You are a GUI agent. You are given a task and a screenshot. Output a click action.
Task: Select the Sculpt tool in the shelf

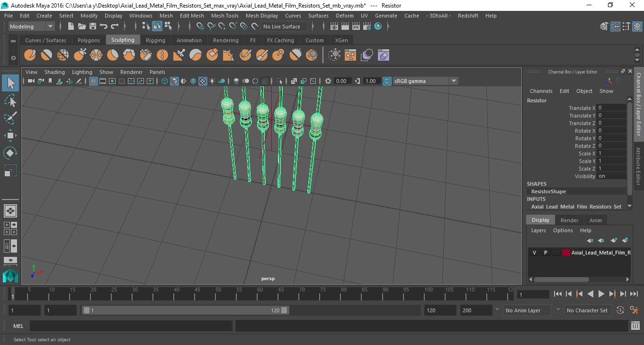click(x=30, y=55)
